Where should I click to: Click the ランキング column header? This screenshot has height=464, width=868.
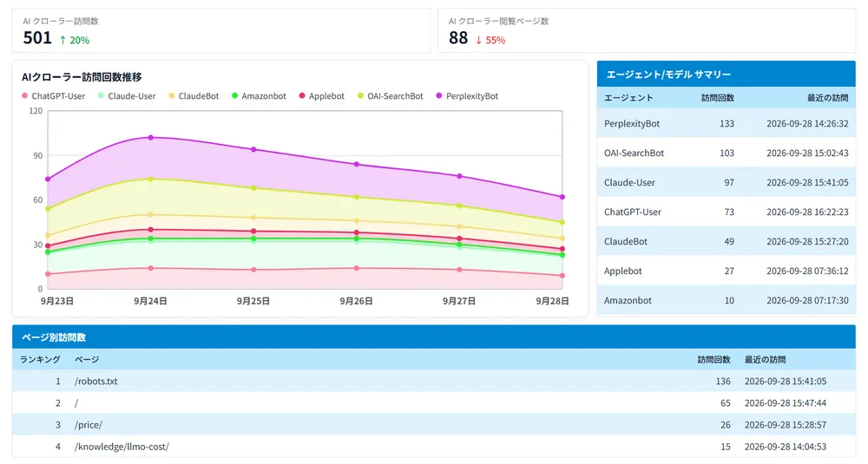[40, 359]
